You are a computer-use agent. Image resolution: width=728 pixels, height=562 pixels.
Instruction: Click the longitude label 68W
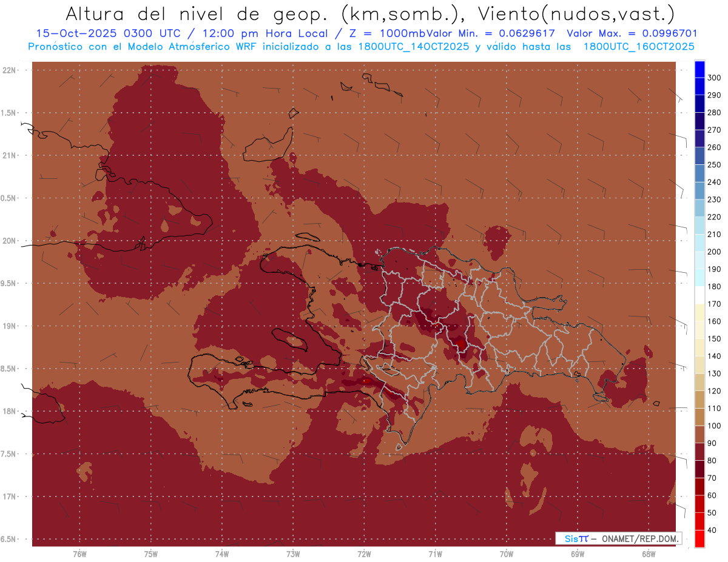pos(649,554)
